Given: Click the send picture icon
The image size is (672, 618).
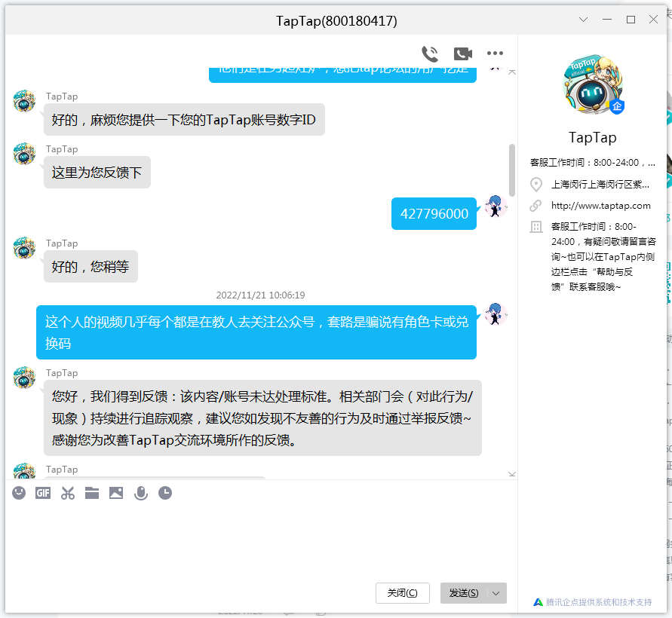Looking at the screenshot, I should coord(116,493).
